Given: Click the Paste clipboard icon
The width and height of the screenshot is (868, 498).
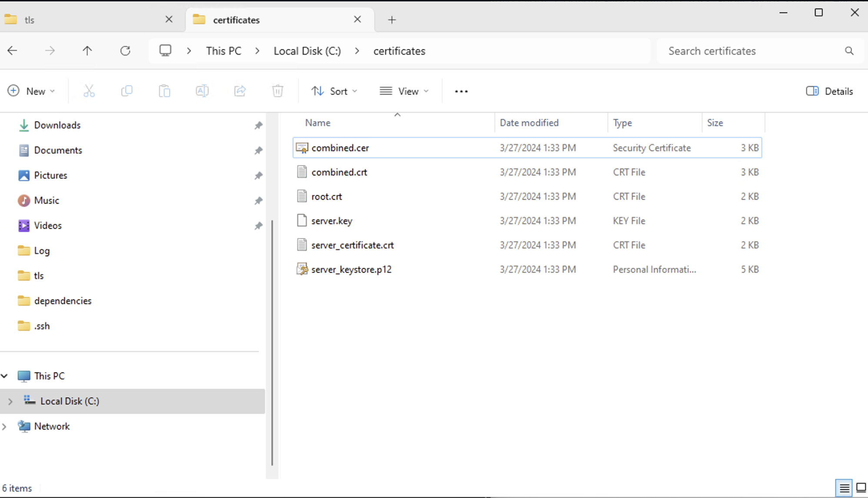Looking at the screenshot, I should 164,91.
